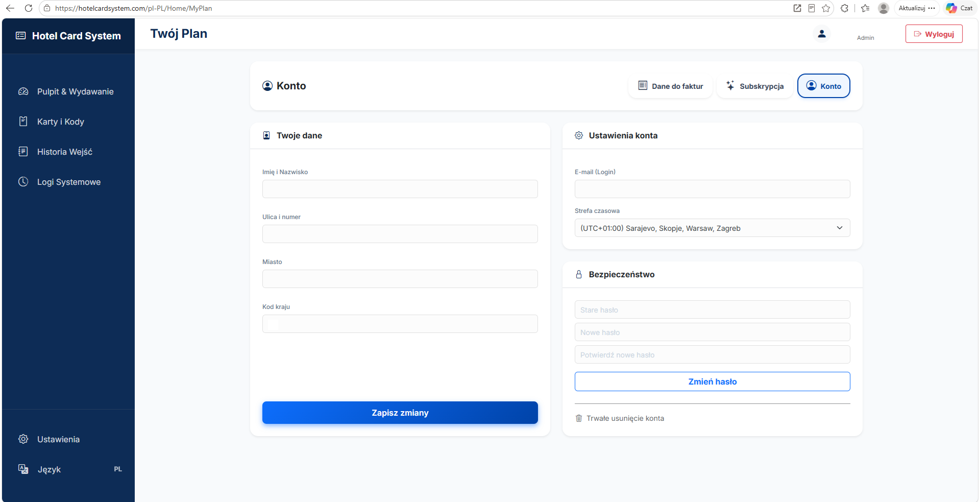
Task: Focus the Nowe hasło field
Action: pyautogui.click(x=713, y=332)
